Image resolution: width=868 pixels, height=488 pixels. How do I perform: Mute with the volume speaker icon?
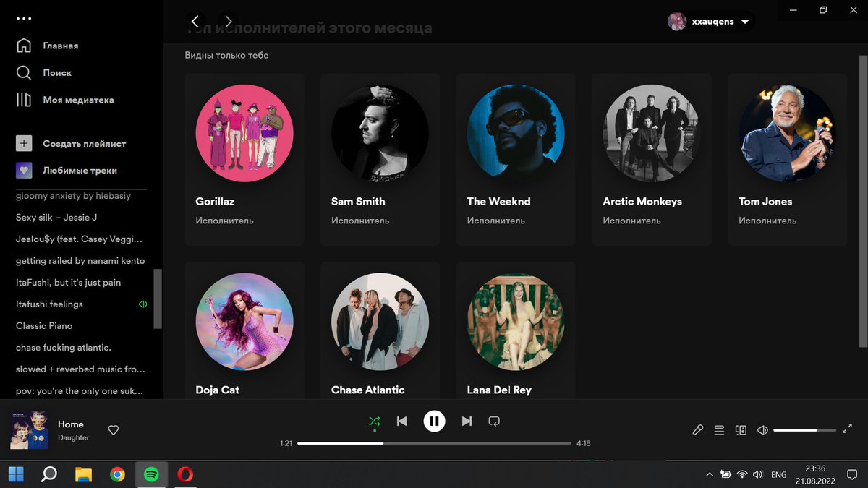point(762,430)
